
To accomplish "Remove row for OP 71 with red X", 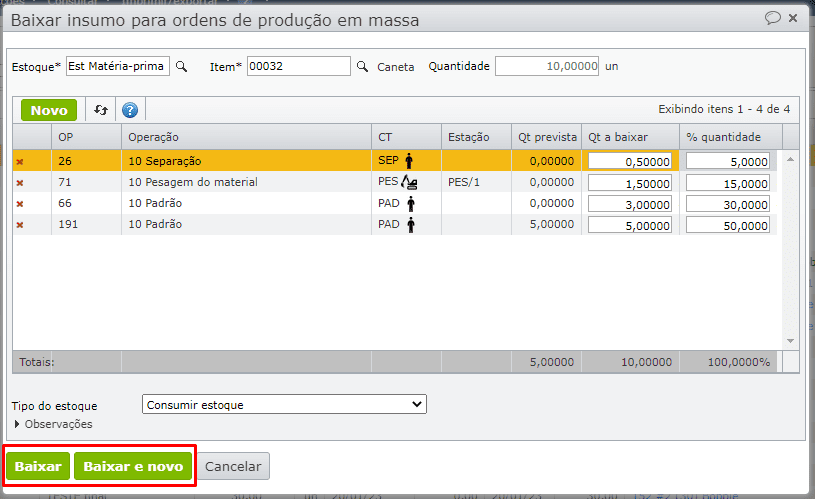I will click(20, 183).
